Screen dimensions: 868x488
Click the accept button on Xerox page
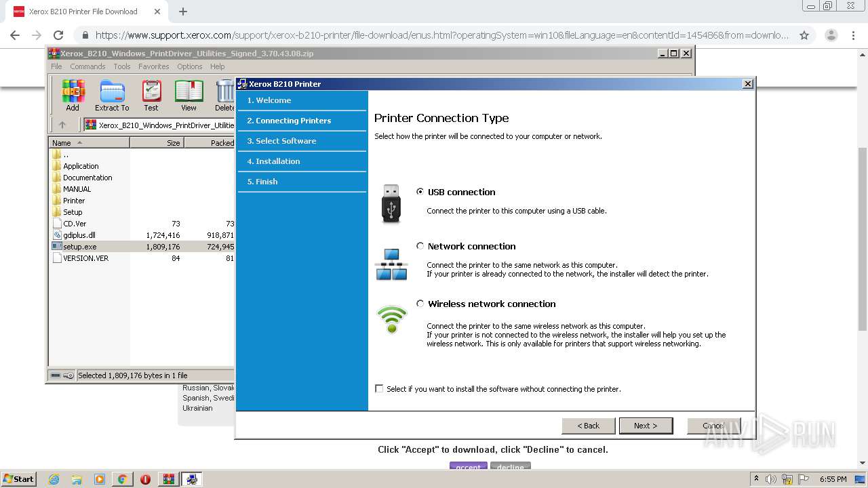click(x=468, y=467)
